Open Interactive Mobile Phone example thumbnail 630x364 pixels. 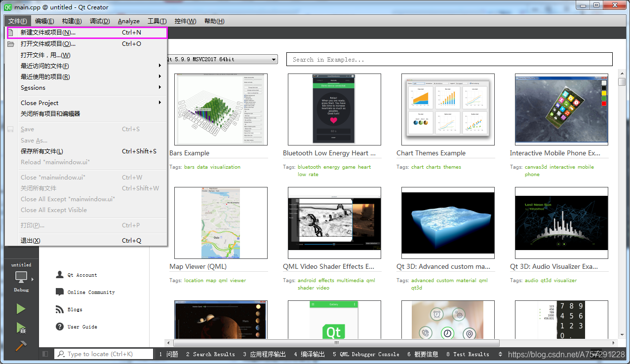[561, 109]
